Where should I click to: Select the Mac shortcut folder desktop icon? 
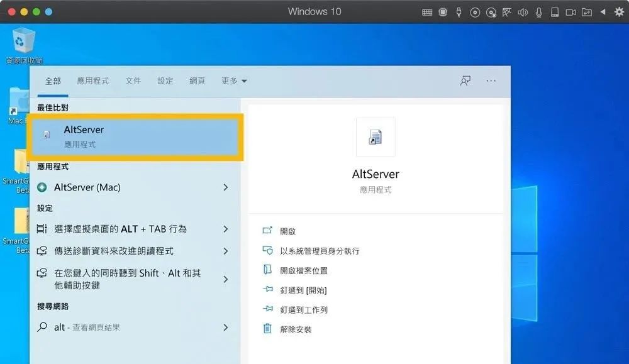point(18,105)
